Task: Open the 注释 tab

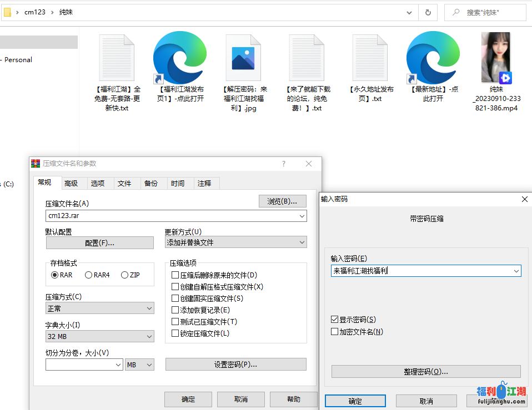Action: pyautogui.click(x=204, y=183)
